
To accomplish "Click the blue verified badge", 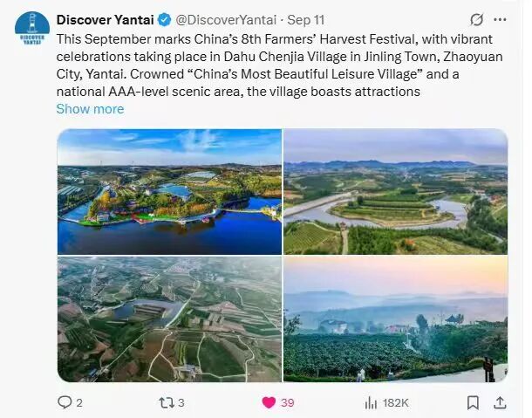I will click(165, 20).
